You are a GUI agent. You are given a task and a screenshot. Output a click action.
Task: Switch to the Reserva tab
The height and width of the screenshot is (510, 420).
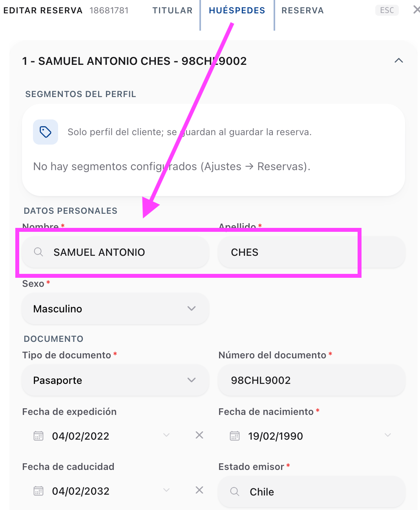pos(303,11)
